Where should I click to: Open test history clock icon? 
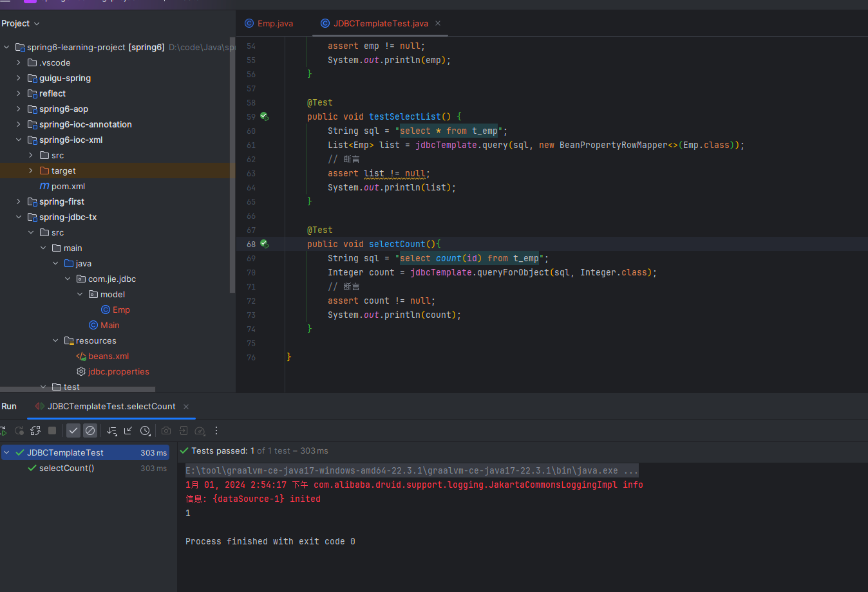145,430
